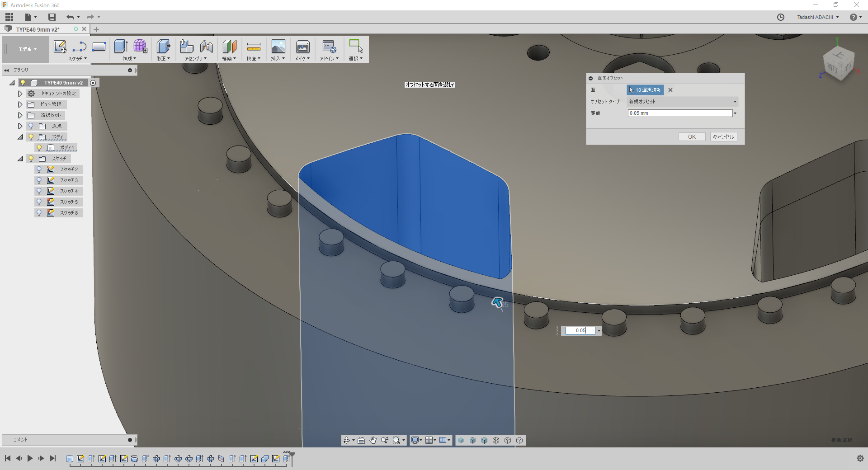Screen dimensions: 868x470
Task: Click the Save icon in top bar
Action: tap(52, 17)
